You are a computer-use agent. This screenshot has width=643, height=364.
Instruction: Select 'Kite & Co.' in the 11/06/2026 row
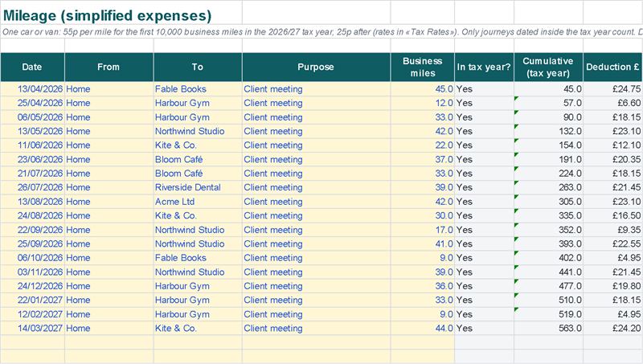coord(198,145)
